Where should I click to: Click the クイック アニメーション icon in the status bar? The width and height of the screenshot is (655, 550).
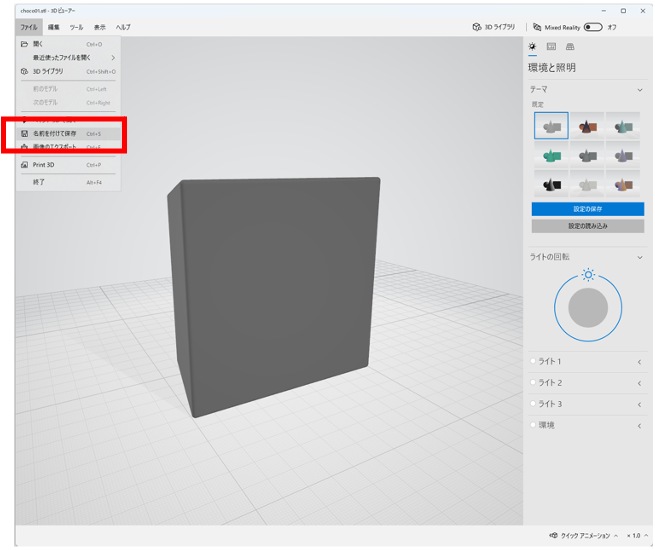click(553, 535)
